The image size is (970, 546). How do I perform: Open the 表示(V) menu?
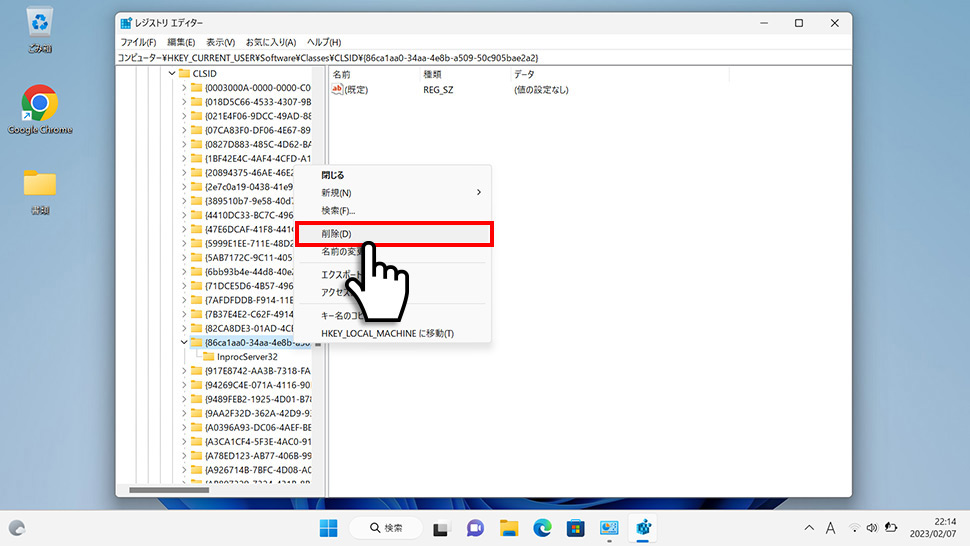(220, 42)
